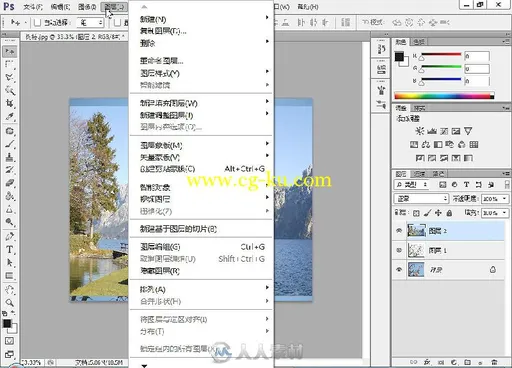Select the Clone Stamp tool
Screen dimensions: 512x368
point(10,157)
